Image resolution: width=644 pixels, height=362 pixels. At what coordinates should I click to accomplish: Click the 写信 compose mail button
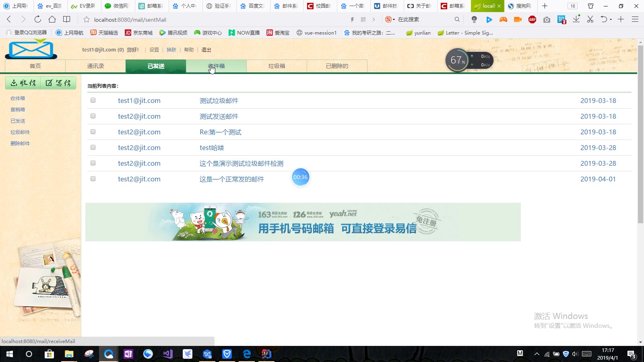[x=58, y=83]
